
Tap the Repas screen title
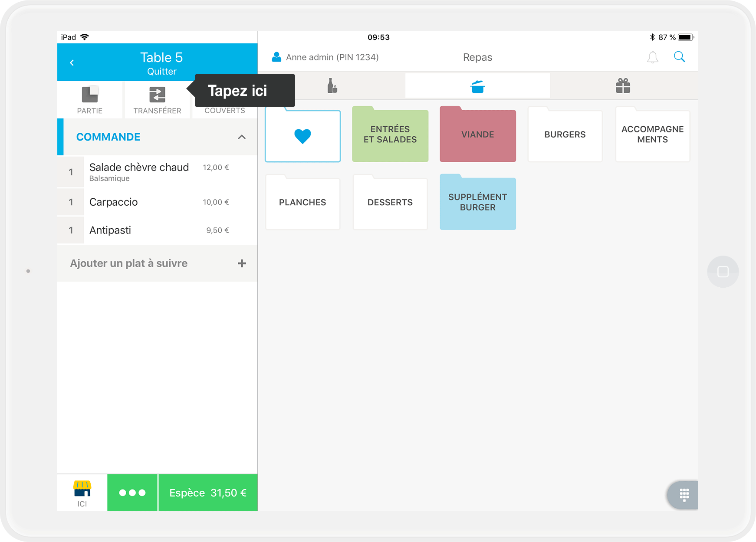tap(477, 57)
